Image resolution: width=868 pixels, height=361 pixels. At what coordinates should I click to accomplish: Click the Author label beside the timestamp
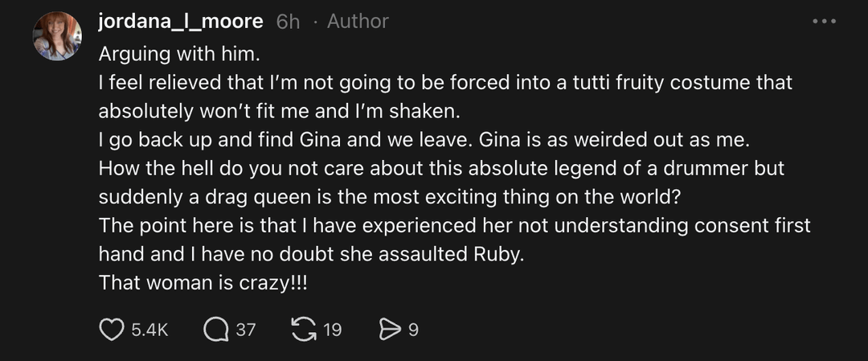pyautogui.click(x=358, y=22)
